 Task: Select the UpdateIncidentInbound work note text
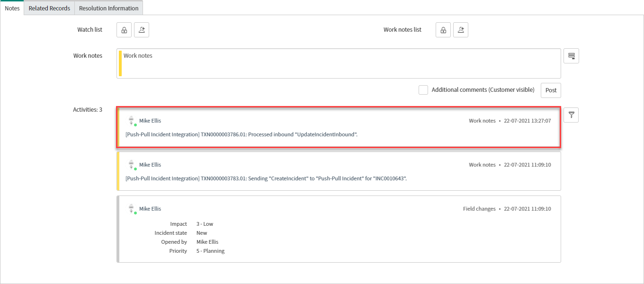pos(241,134)
